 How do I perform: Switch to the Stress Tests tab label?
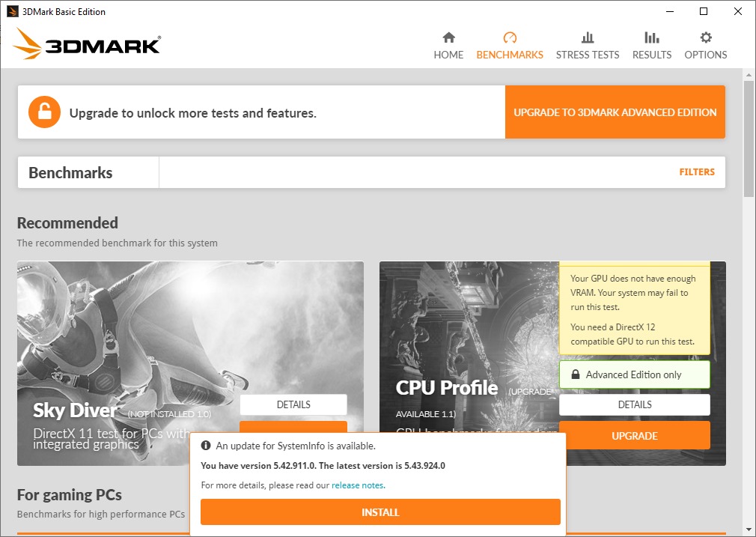[x=588, y=55]
